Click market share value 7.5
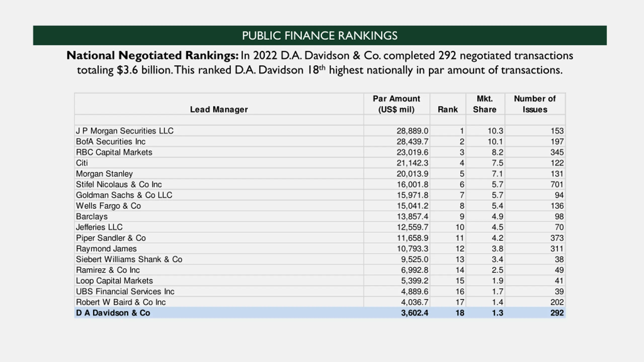644x362 pixels. pyautogui.click(x=498, y=163)
